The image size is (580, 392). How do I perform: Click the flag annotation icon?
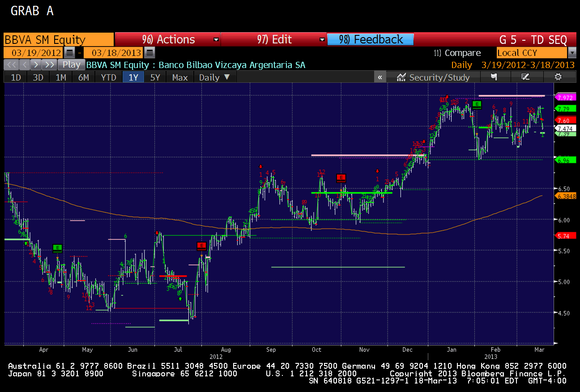(x=494, y=77)
